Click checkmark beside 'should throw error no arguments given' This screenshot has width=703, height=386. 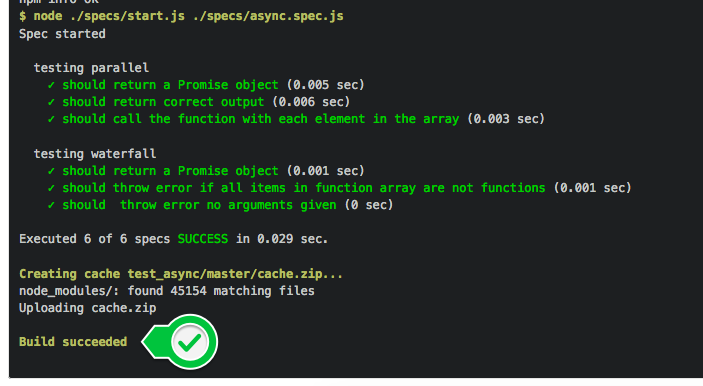point(51,205)
